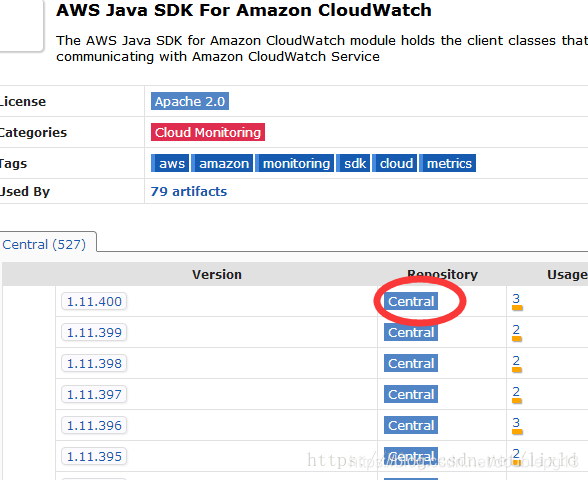This screenshot has width=588, height=480.
Task: Click the Version column header
Action: coord(217,274)
